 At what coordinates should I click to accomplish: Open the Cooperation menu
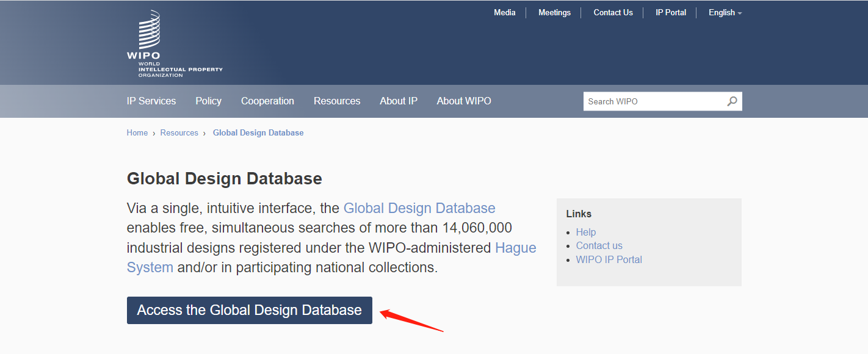[x=267, y=101]
